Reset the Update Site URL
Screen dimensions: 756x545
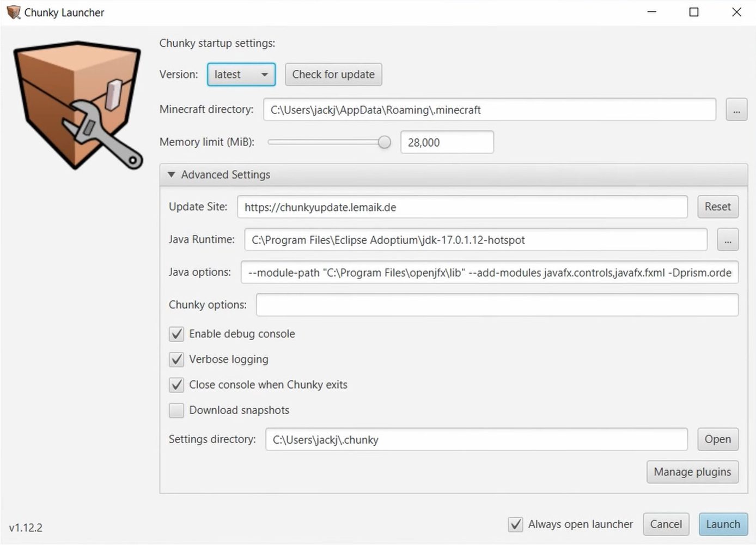click(x=718, y=207)
